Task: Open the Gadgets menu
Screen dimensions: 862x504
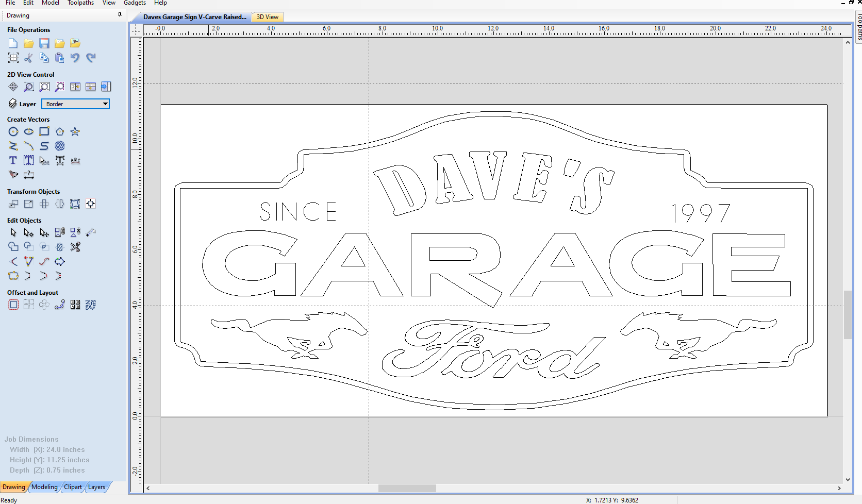Action: tap(135, 3)
